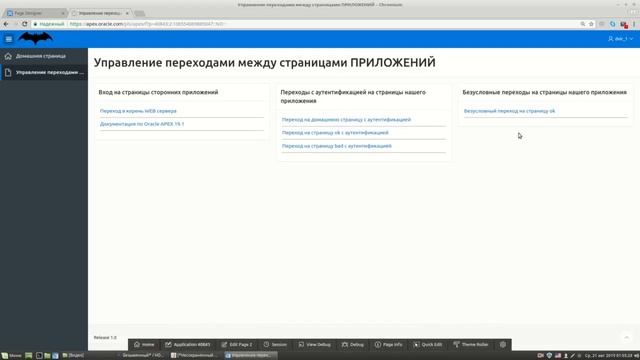Open keyboard layout flag in system tray

pos(558,356)
